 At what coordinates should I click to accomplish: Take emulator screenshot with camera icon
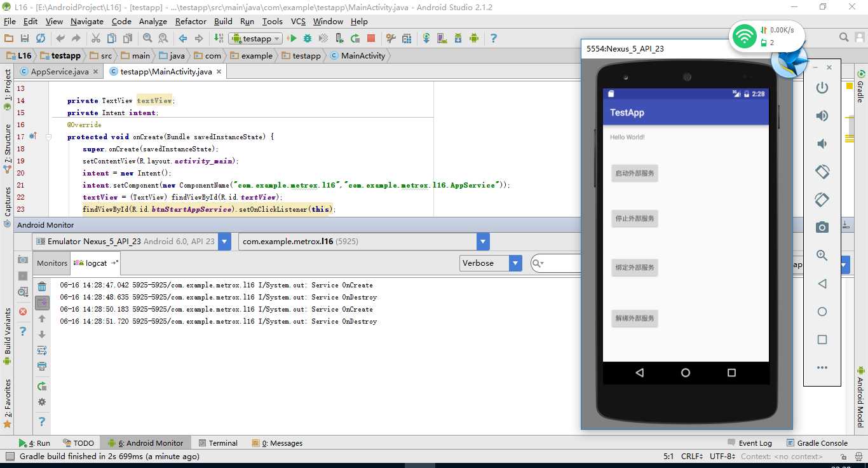822,227
